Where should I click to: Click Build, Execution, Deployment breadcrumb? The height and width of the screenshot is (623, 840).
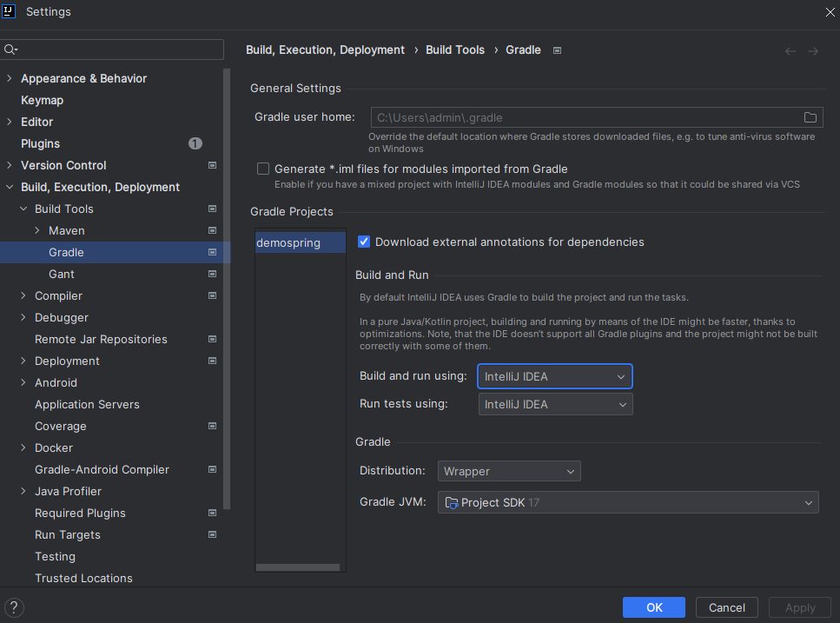(325, 50)
